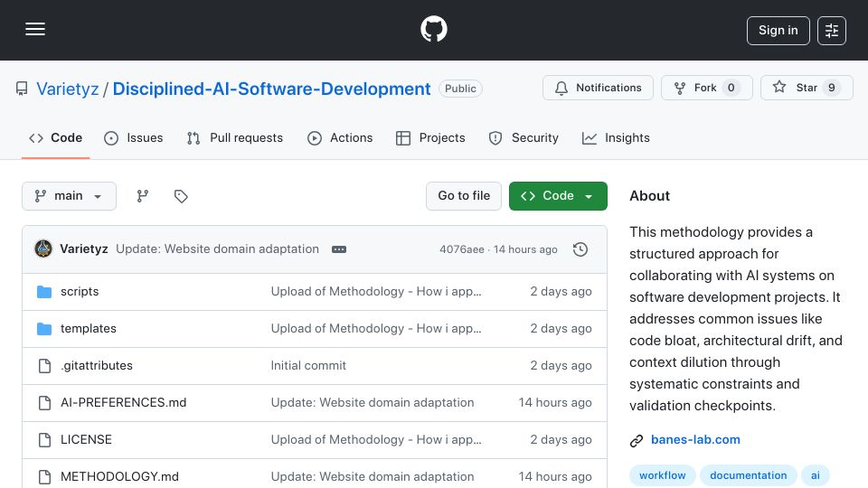Expand the main branch selector dropdown
This screenshot has width=868, height=488.
pos(70,196)
